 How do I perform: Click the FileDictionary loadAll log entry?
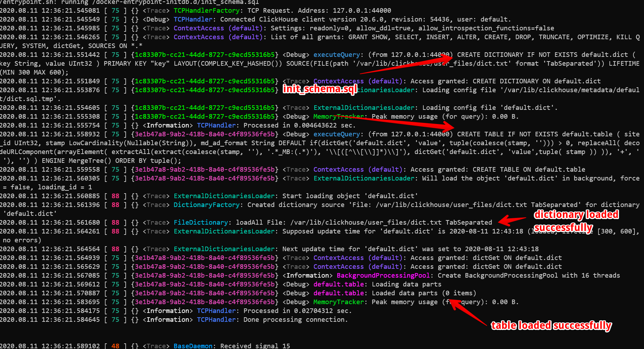pos(201,222)
